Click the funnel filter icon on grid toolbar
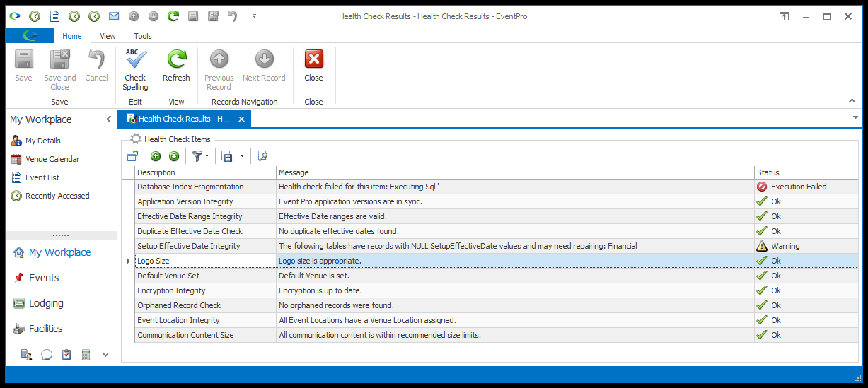This screenshot has height=388, width=868. [197, 156]
